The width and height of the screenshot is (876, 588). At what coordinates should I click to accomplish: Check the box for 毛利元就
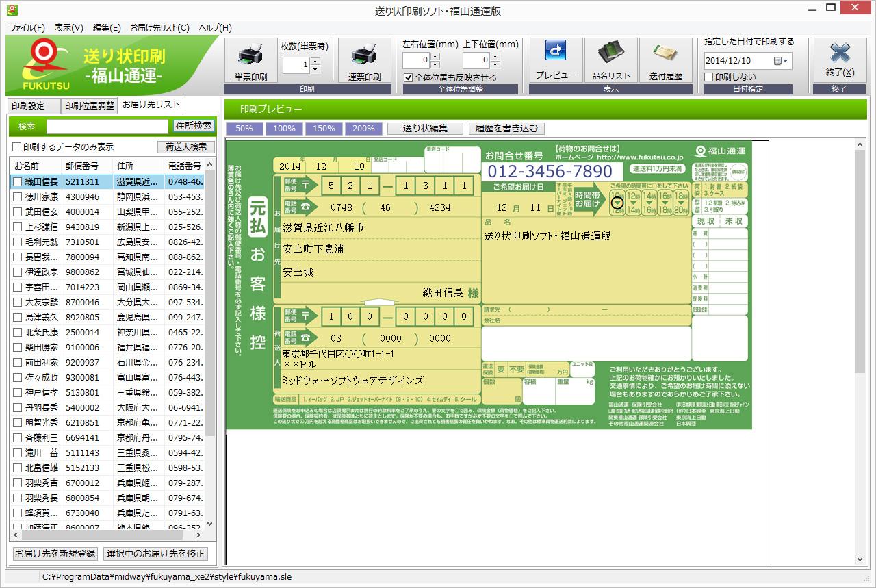point(17,242)
